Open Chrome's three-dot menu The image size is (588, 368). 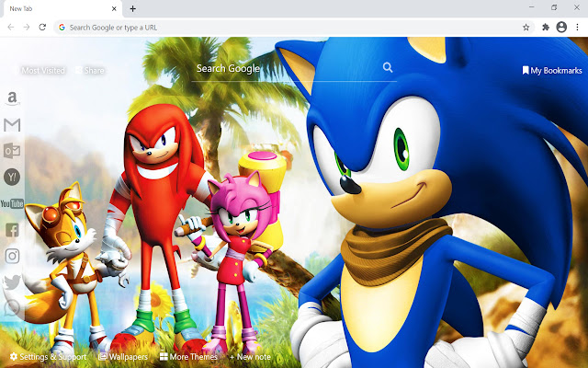[577, 27]
